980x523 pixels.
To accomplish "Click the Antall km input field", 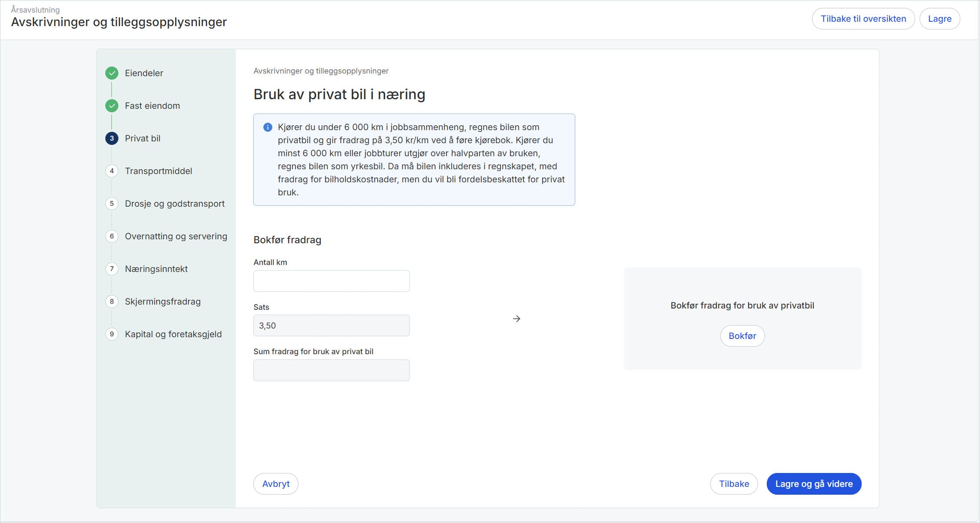I will pyautogui.click(x=331, y=281).
